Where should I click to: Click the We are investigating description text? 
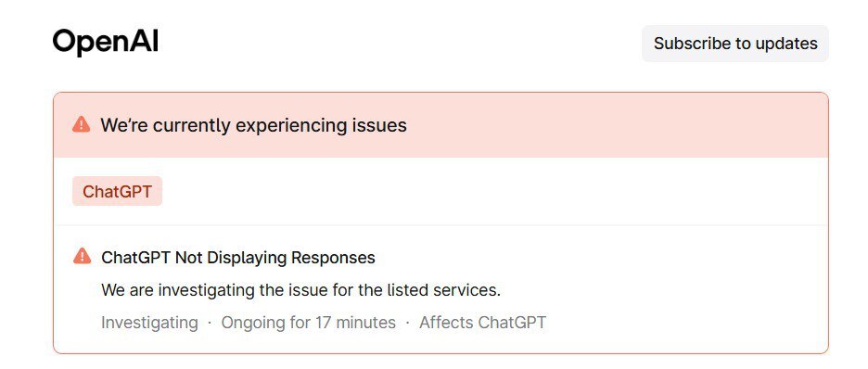(x=300, y=290)
